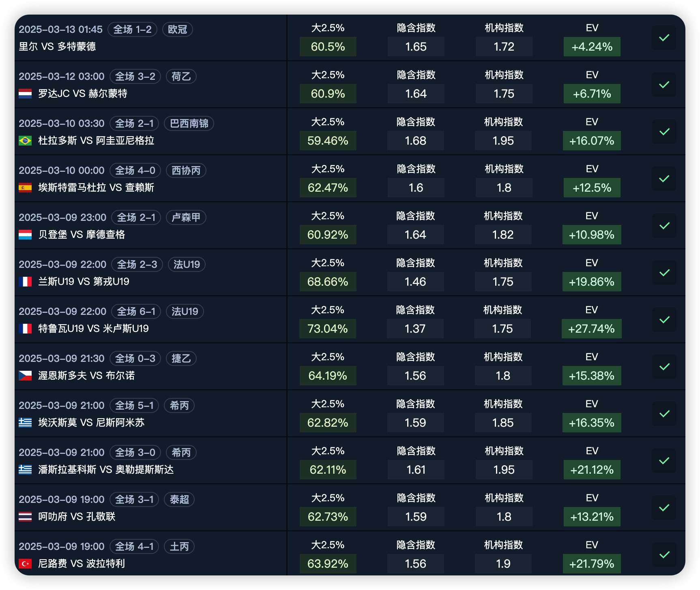Image resolution: width=700 pixels, height=590 pixels.
Task: Select the 欧冠 league tag
Action: (x=177, y=30)
